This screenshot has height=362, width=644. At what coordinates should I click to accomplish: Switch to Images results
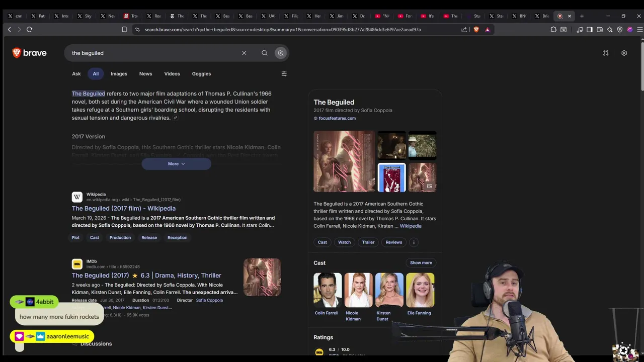click(x=119, y=74)
